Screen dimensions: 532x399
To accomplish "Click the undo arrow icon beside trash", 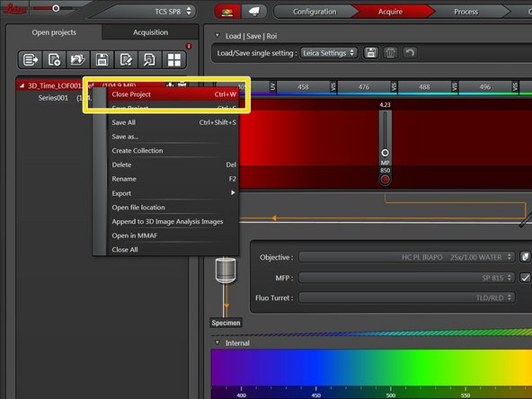I will 410,53.
